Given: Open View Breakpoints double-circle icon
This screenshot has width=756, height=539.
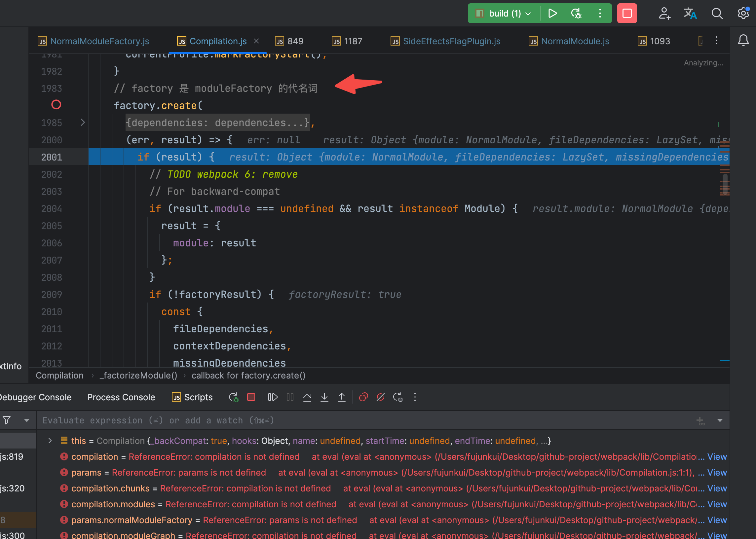Looking at the screenshot, I should 363,397.
